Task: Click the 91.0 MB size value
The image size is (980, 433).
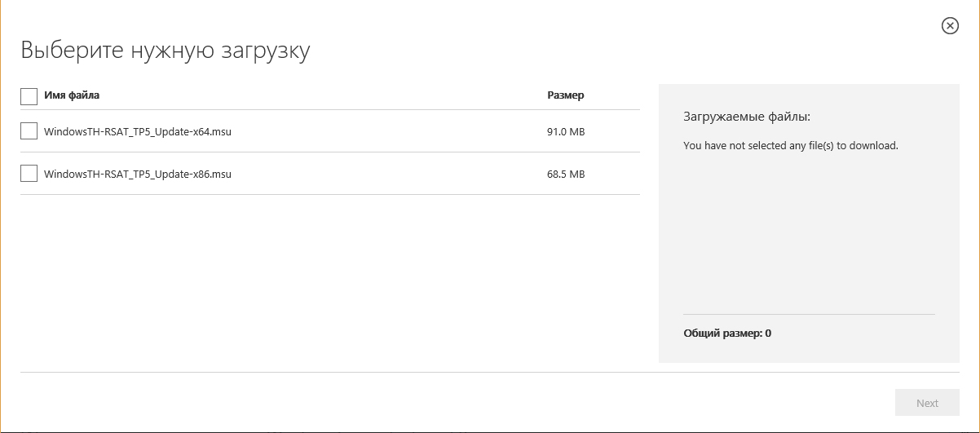Action: tap(565, 131)
